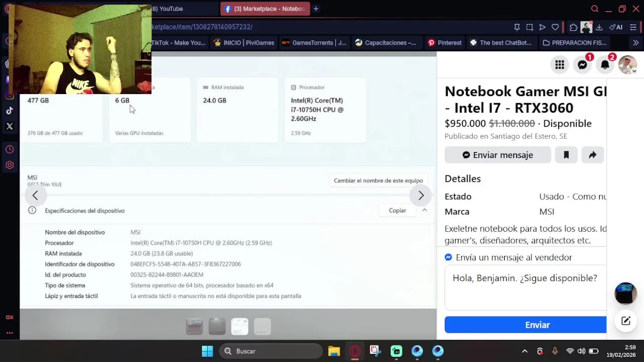This screenshot has height=362, width=644.
Task: Select the first photo thumbnail
Action: coord(194,327)
